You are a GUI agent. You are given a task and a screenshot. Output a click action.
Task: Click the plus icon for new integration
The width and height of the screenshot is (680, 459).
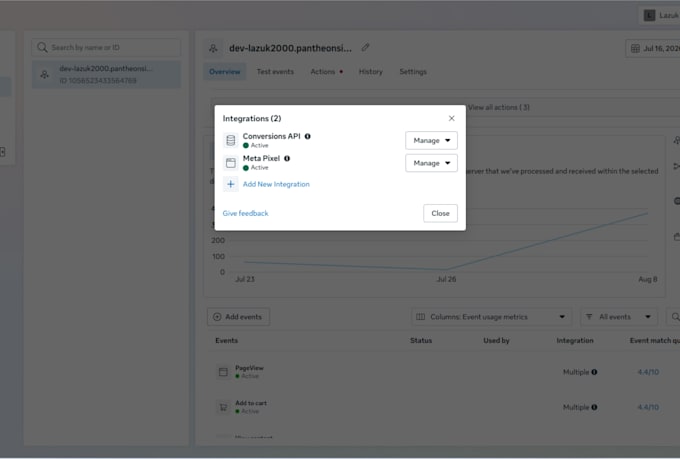[x=231, y=184]
